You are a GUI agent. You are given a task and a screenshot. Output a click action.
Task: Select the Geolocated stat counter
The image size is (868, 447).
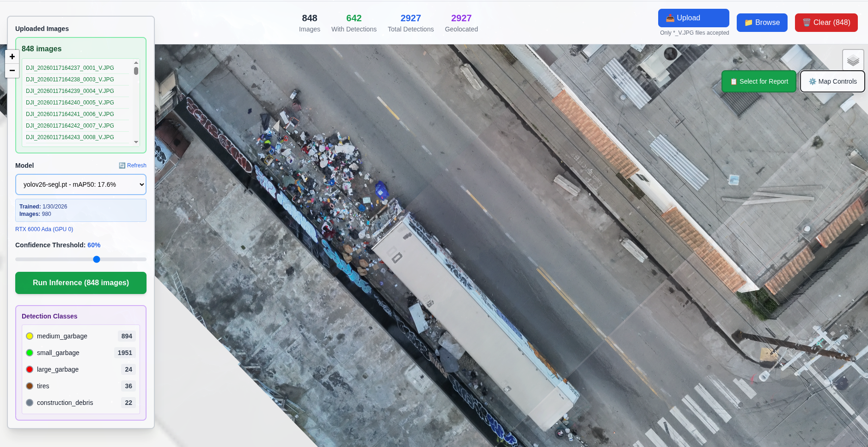coord(461,23)
